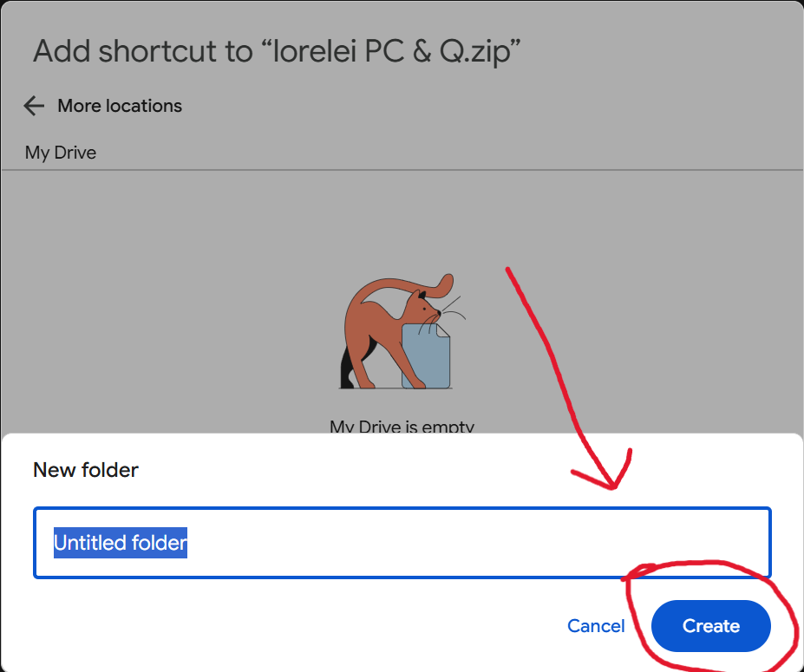Viewport: 804px width, 672px height.
Task: Cancel the new folder dialog
Action: pyautogui.click(x=596, y=626)
